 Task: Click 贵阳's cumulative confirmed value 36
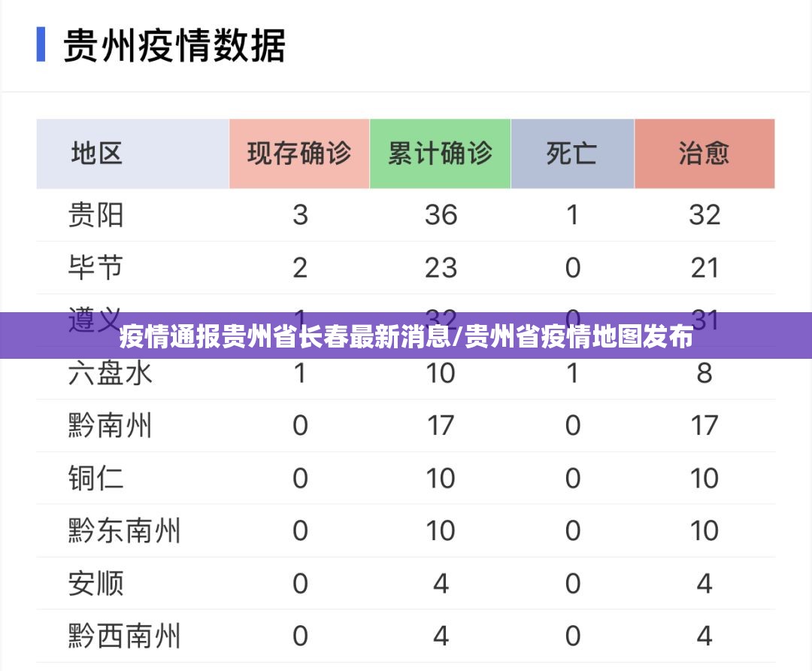(x=441, y=215)
